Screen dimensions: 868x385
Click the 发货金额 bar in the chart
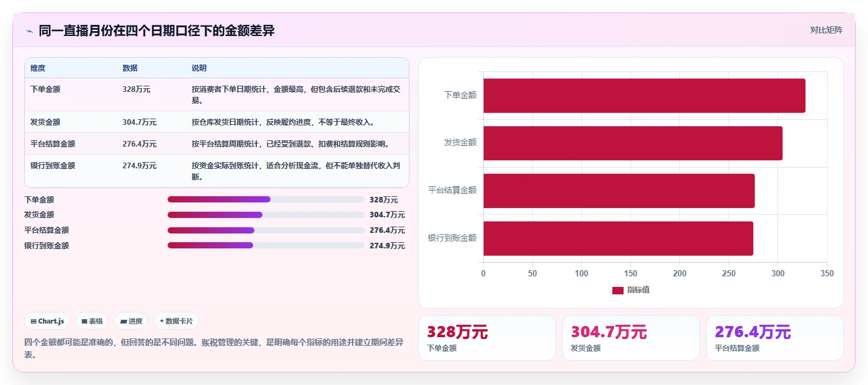coord(633,143)
